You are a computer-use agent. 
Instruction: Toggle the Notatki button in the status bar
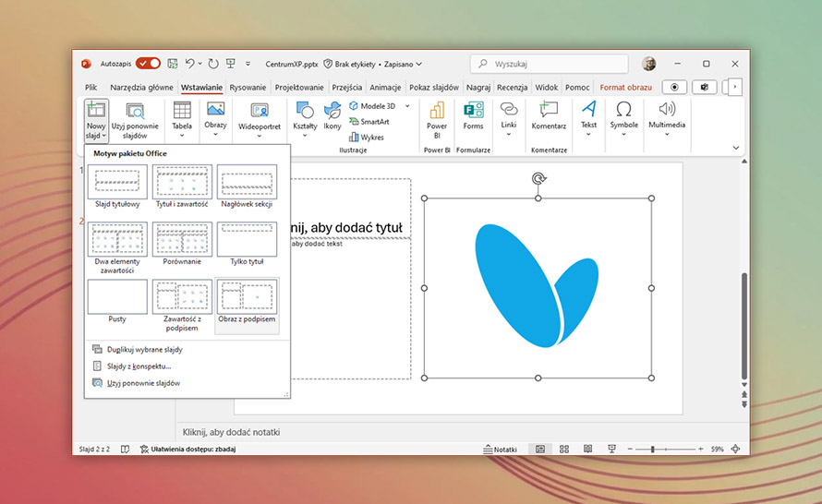[x=500, y=449]
